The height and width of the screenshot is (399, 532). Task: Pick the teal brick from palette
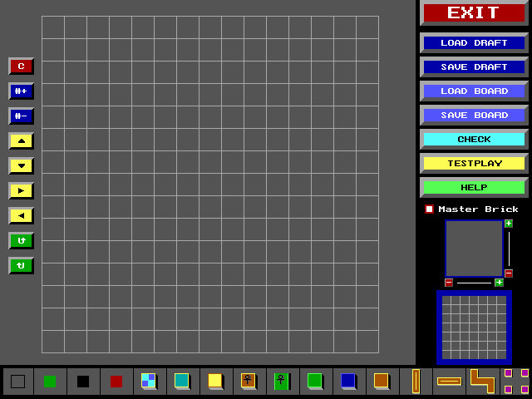(182, 381)
